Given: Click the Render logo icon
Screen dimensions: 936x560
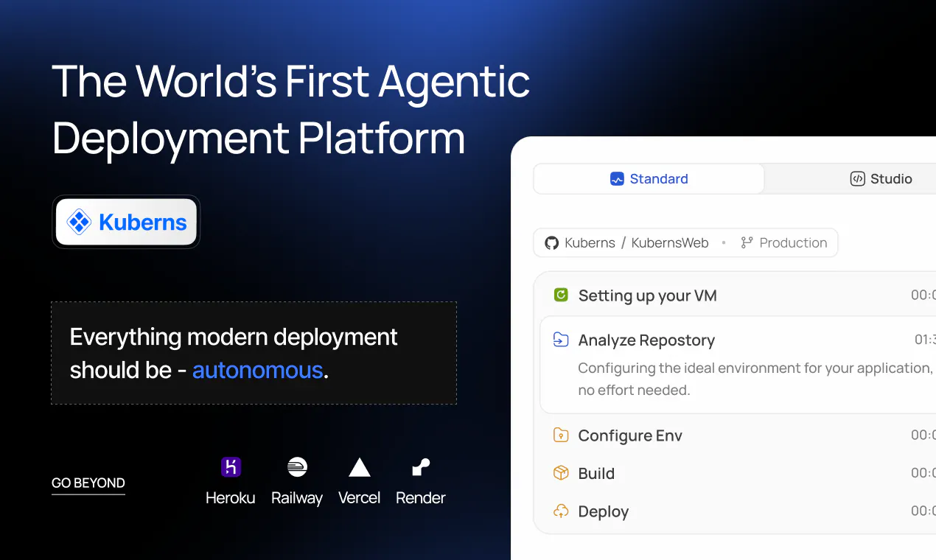Looking at the screenshot, I should click(x=421, y=467).
